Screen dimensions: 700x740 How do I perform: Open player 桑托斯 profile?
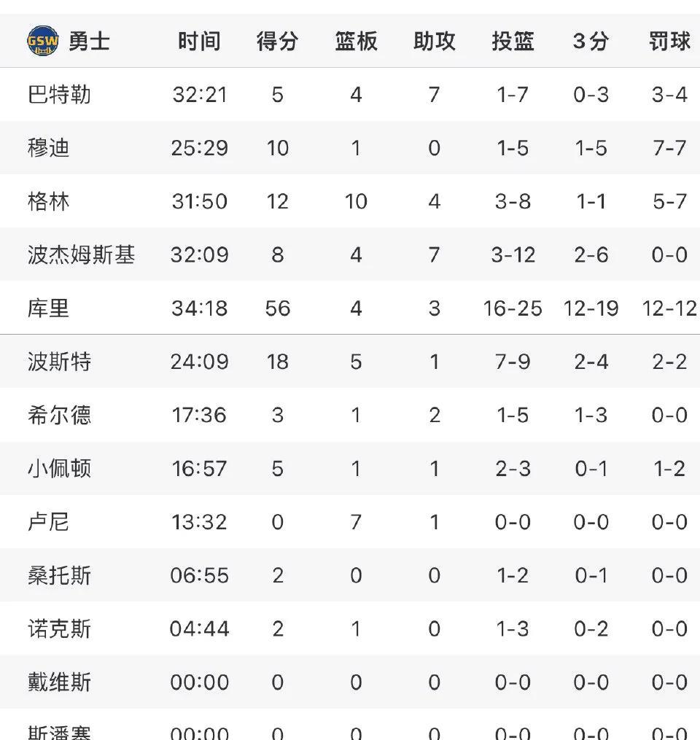pyautogui.click(x=59, y=575)
